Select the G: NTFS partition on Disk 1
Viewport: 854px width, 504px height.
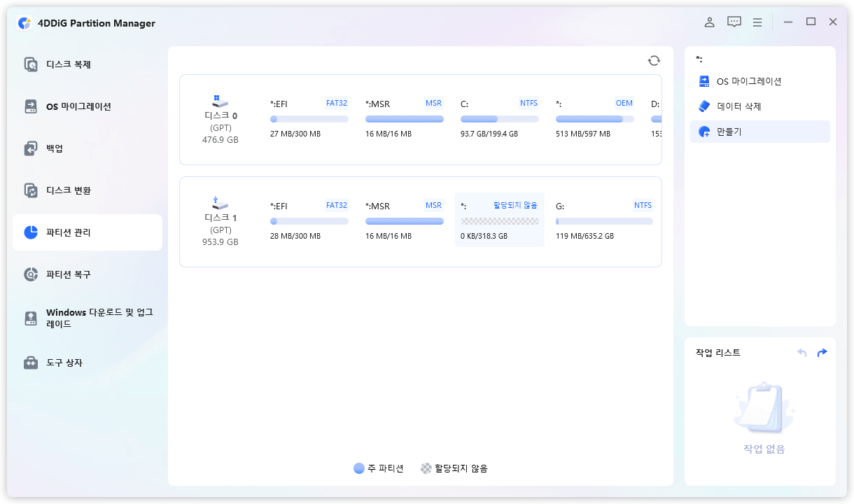click(x=604, y=220)
